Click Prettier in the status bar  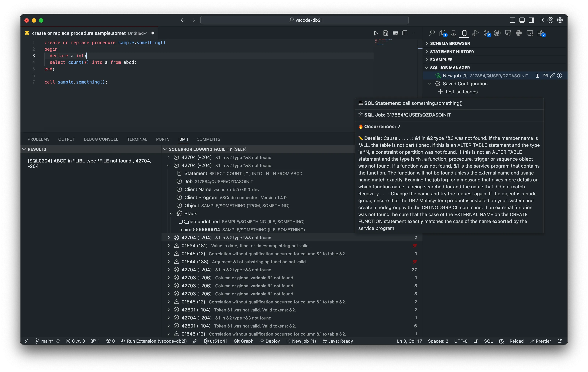tap(540, 341)
